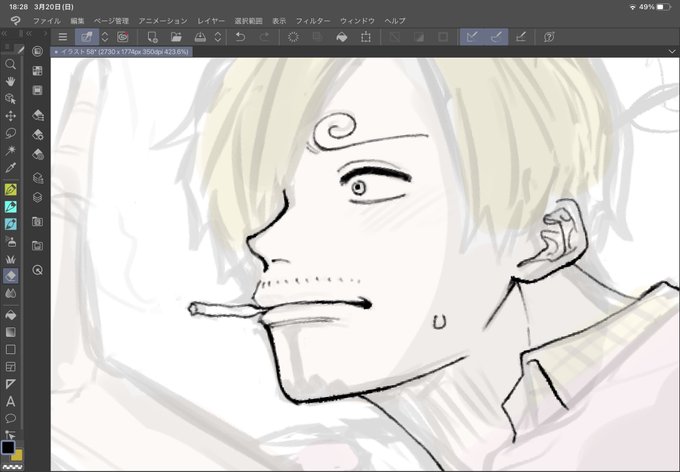
Task: Select the Object operation tool
Action: click(10, 99)
